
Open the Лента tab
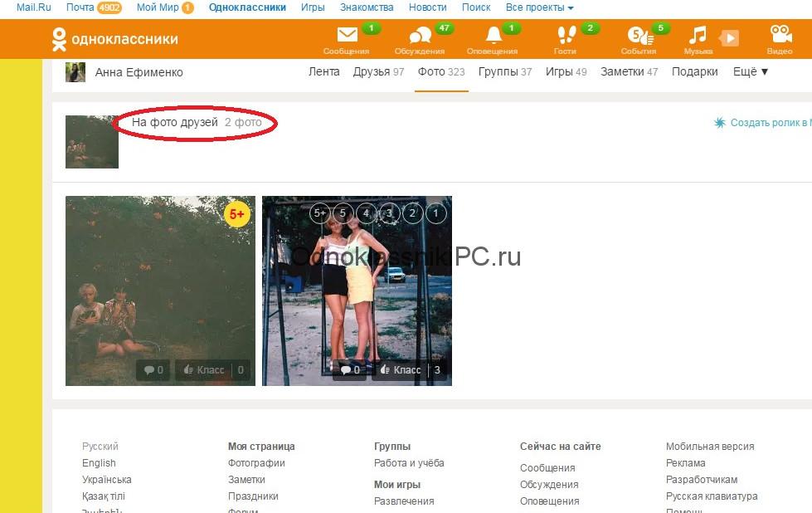pyautogui.click(x=324, y=72)
